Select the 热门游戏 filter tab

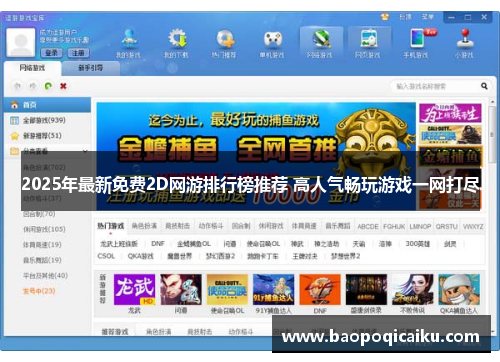111,226
